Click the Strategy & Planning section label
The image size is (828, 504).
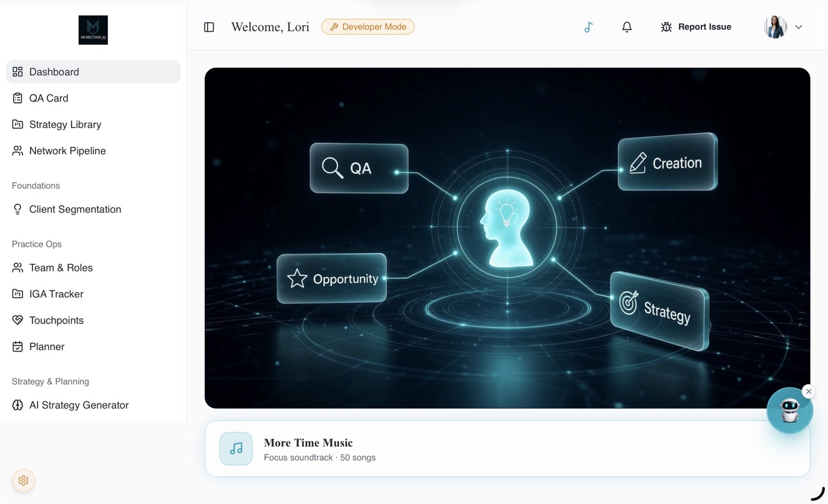(x=50, y=381)
